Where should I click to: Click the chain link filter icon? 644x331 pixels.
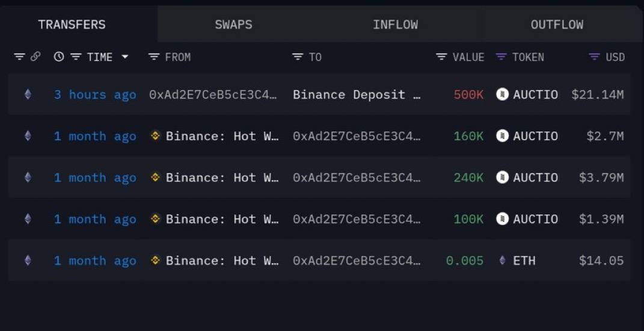point(35,57)
